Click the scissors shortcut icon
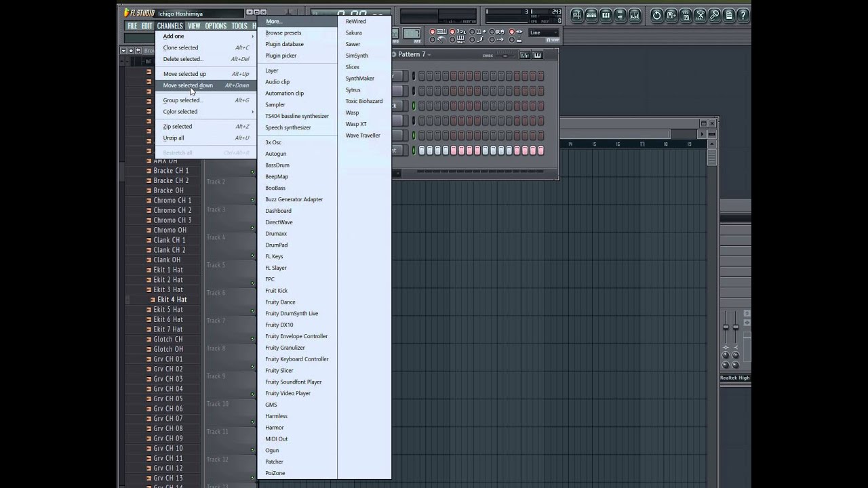Viewport: 868px width, 488px height. pyautogui.click(x=700, y=15)
